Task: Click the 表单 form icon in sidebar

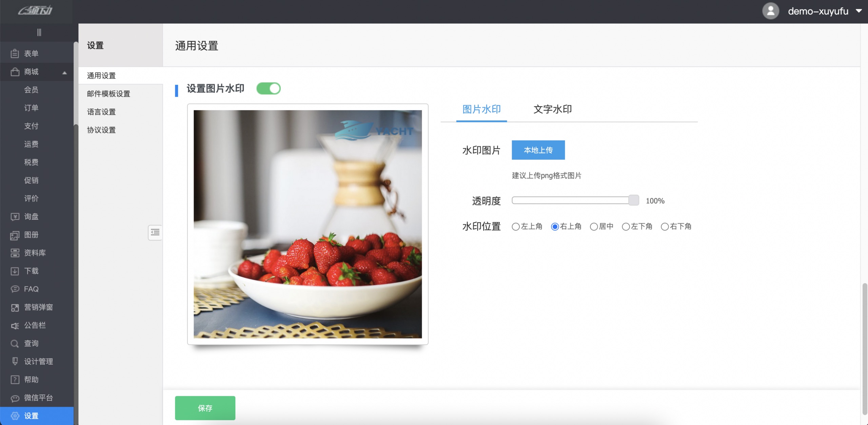Action: pyautogui.click(x=15, y=54)
